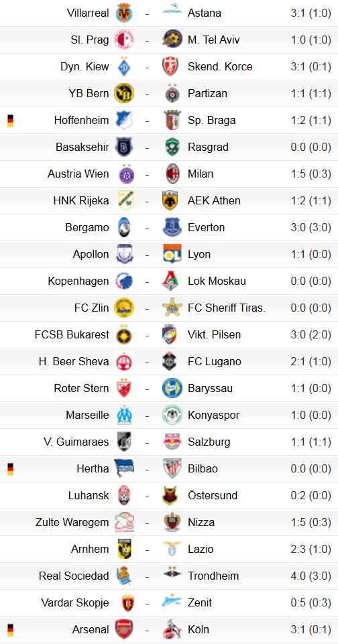This screenshot has width=338, height=644.
Task: Click the Lyon OL logo
Action: pos(172,254)
